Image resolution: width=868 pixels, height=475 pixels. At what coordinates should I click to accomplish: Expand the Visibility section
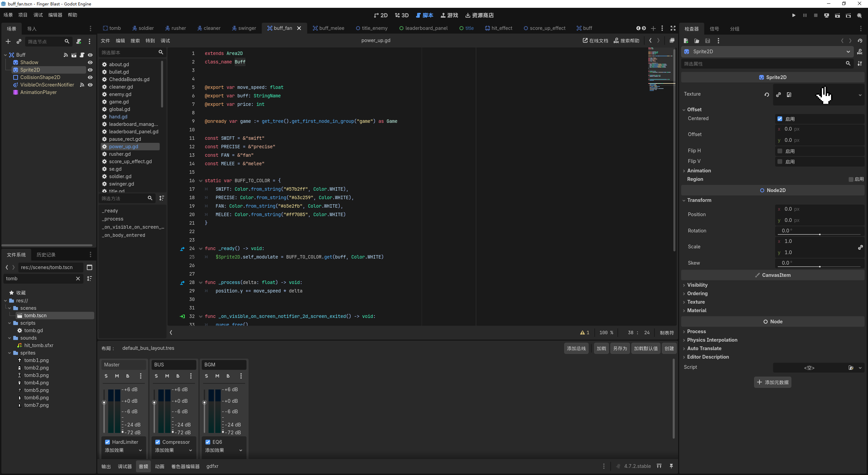coord(697,285)
